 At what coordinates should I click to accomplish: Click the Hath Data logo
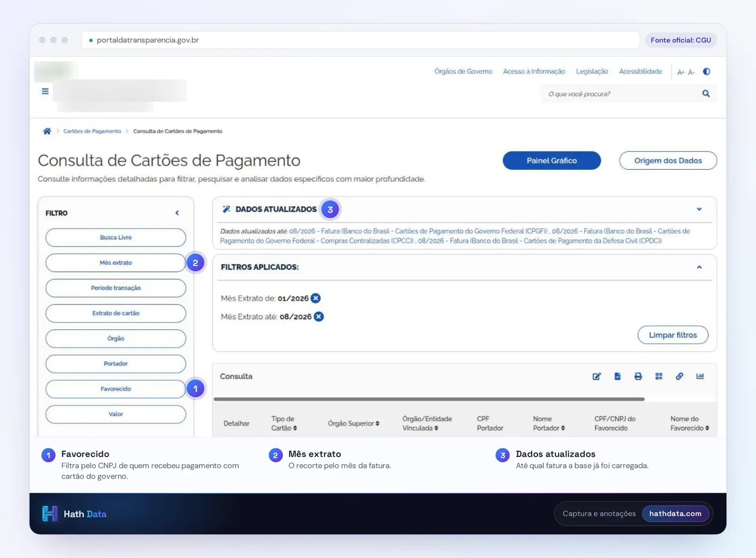pos(74,514)
